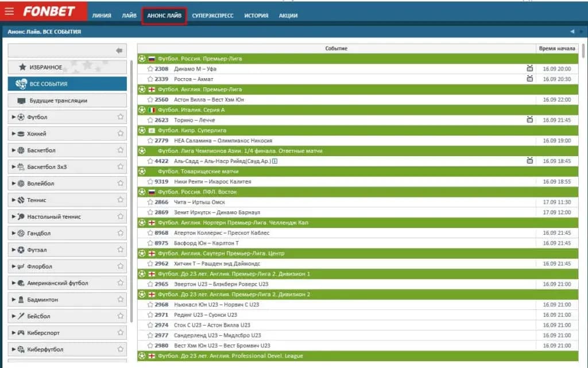Toggle favorite star for Американский футбол

click(x=121, y=282)
